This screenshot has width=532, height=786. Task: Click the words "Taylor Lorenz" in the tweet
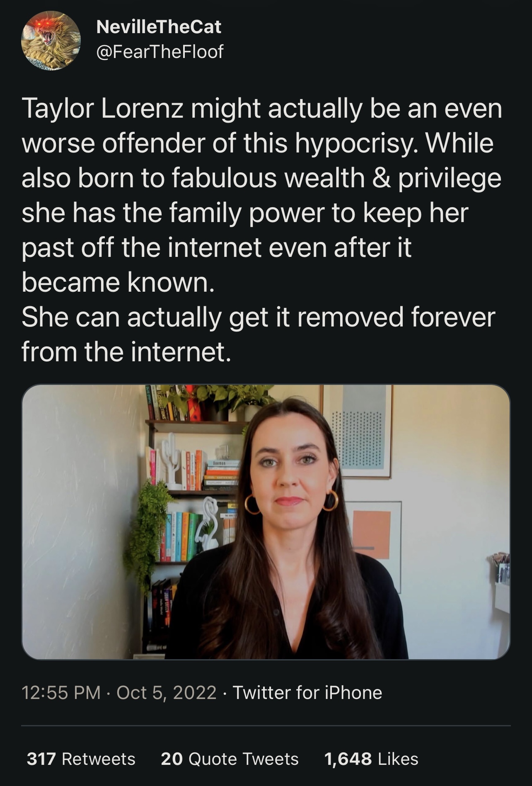point(102,108)
